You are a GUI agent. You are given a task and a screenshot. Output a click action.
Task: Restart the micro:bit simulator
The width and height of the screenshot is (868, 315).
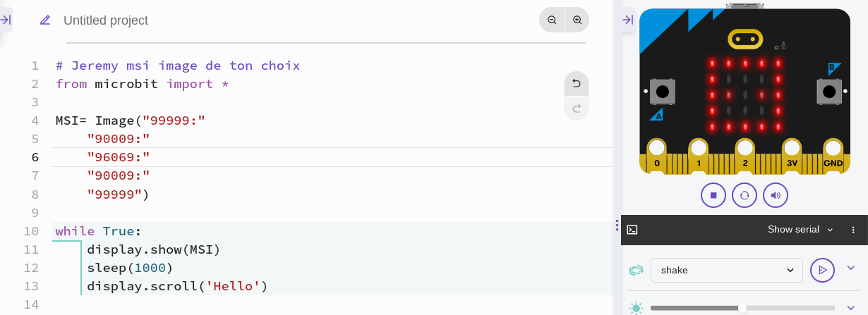[745, 195]
